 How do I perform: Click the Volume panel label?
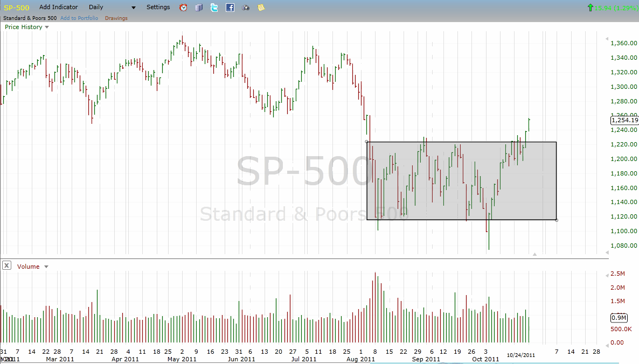28,267
